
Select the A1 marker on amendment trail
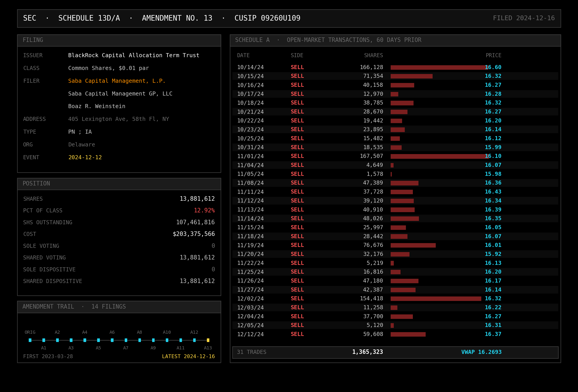(44, 340)
